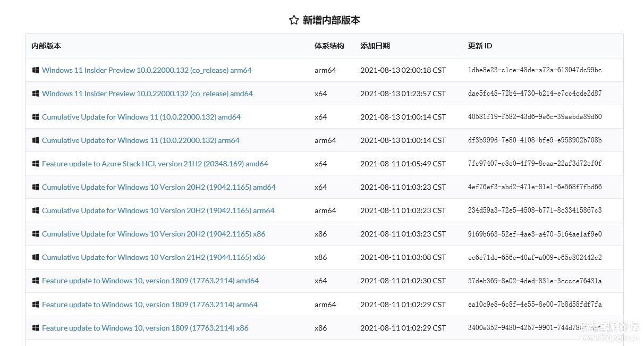Open Windows 11 Insider Preview 10.0.22000.132 arm64 link
This screenshot has width=644, height=346.
pos(147,70)
